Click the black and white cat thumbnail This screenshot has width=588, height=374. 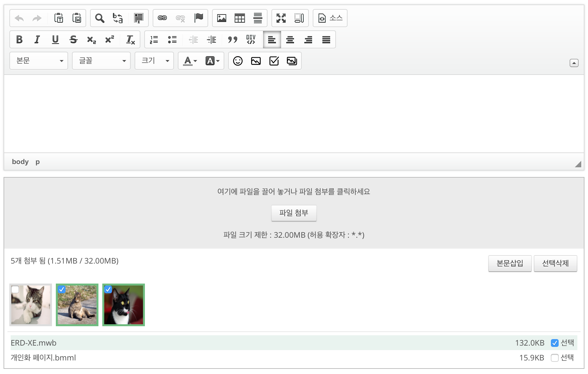pos(124,305)
